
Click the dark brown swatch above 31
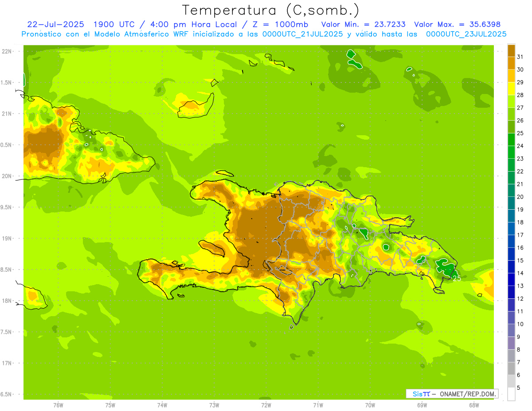pos(512,50)
